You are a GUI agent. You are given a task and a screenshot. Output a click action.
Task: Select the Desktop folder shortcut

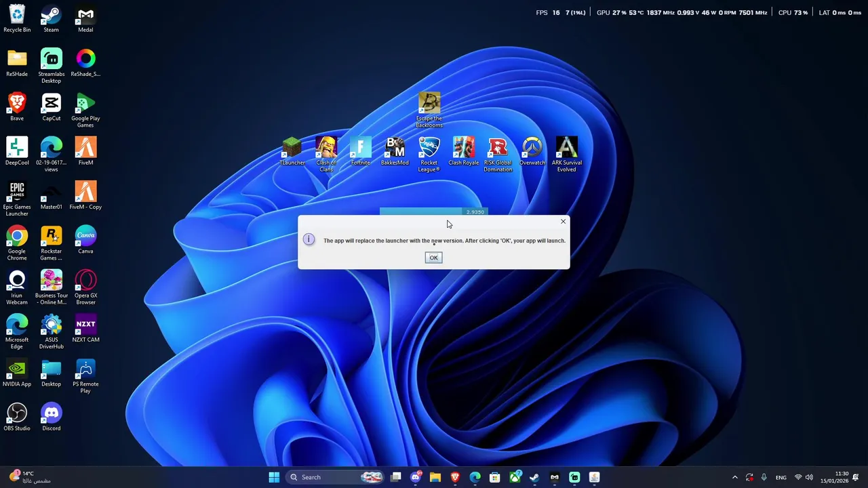(51, 373)
